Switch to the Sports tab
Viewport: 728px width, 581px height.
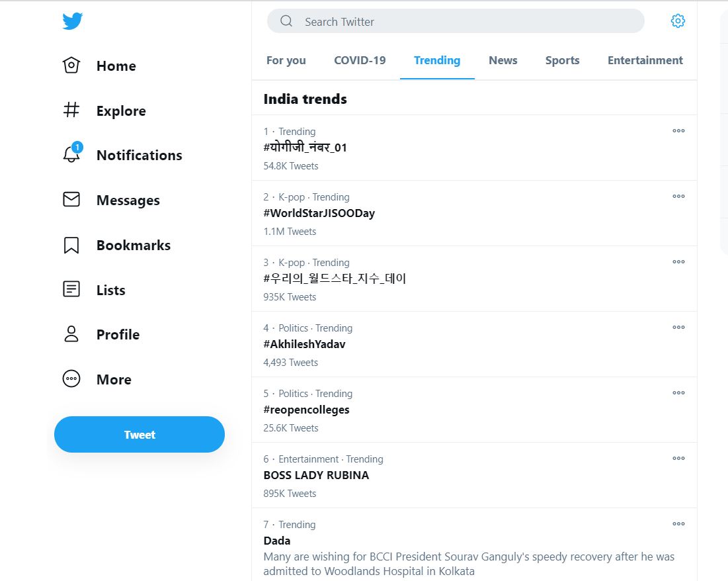[x=562, y=60]
